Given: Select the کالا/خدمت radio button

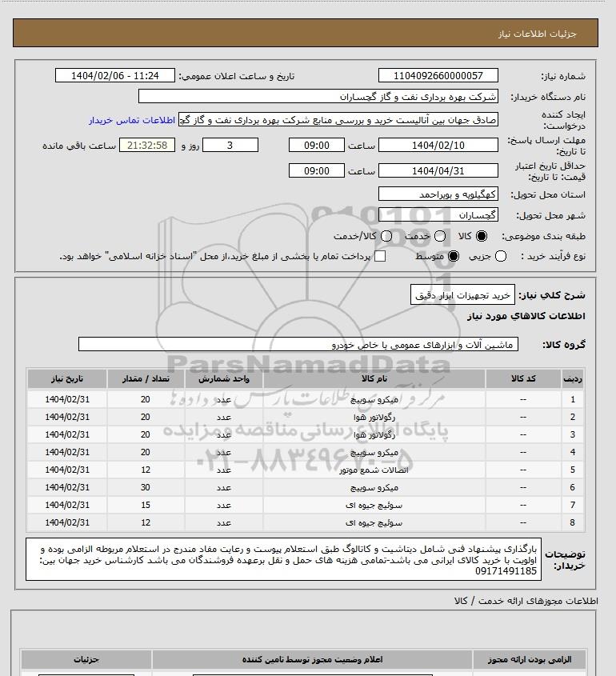Looking at the screenshot, I should pyautogui.click(x=386, y=236).
